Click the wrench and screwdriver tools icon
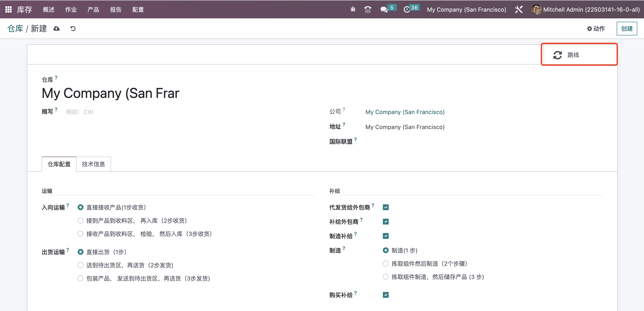 (x=518, y=9)
